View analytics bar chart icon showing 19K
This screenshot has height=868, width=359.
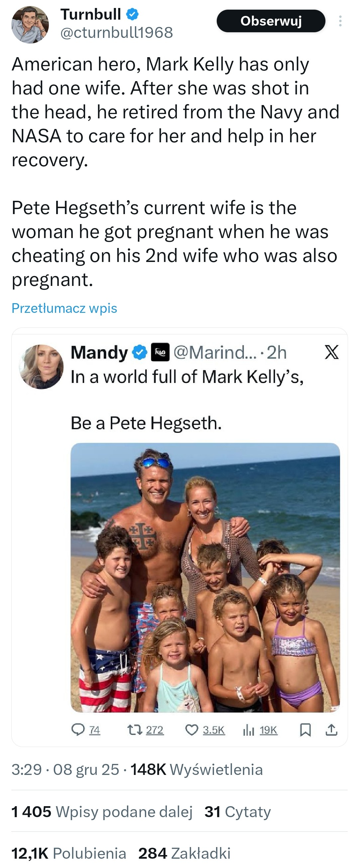pos(249,730)
